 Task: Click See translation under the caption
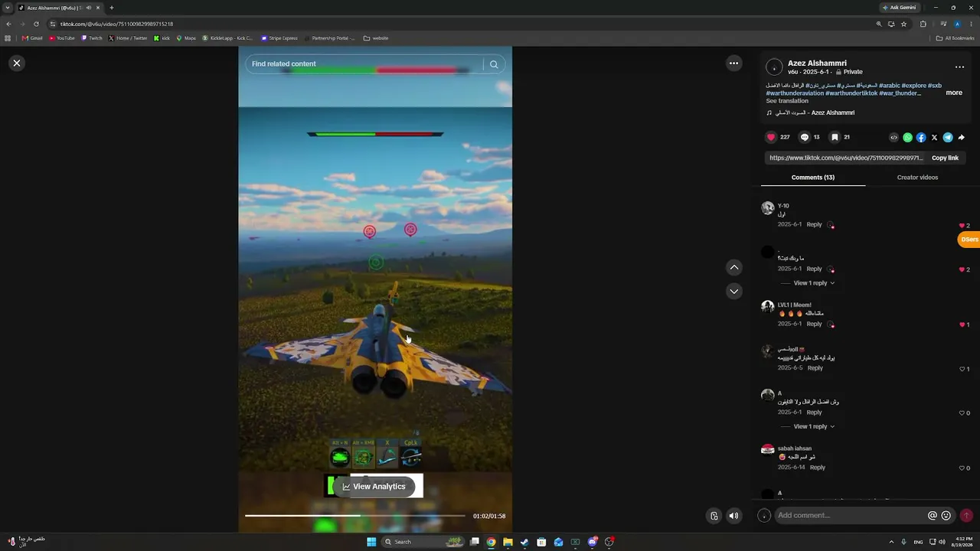click(787, 101)
